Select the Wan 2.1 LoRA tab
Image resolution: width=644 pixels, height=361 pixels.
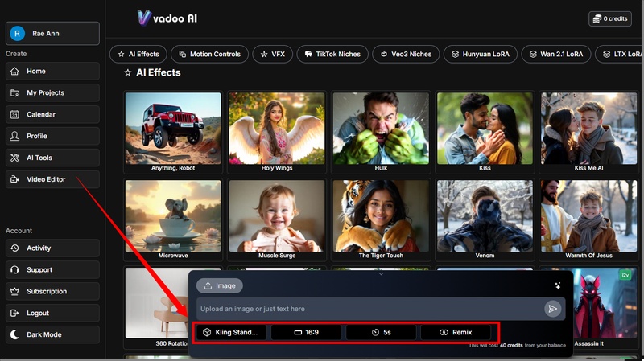coord(556,54)
